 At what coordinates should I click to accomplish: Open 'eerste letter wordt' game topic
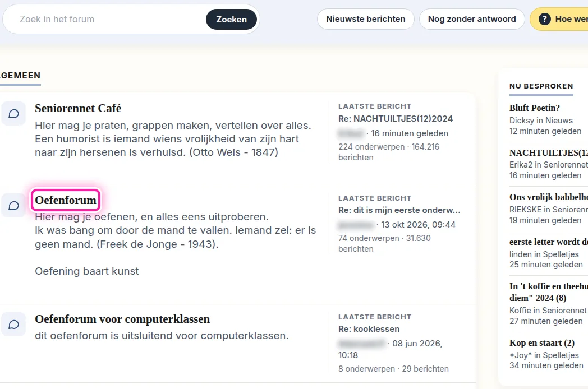(x=548, y=242)
